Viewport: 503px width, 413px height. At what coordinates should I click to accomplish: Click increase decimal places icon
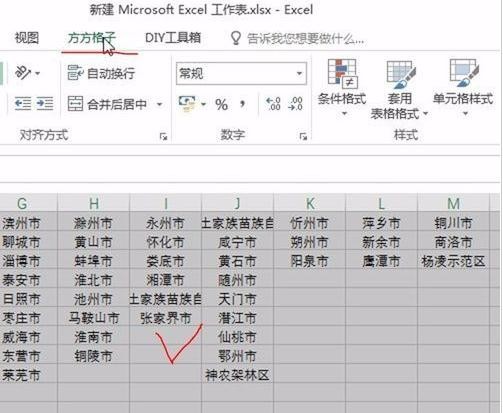[273, 104]
